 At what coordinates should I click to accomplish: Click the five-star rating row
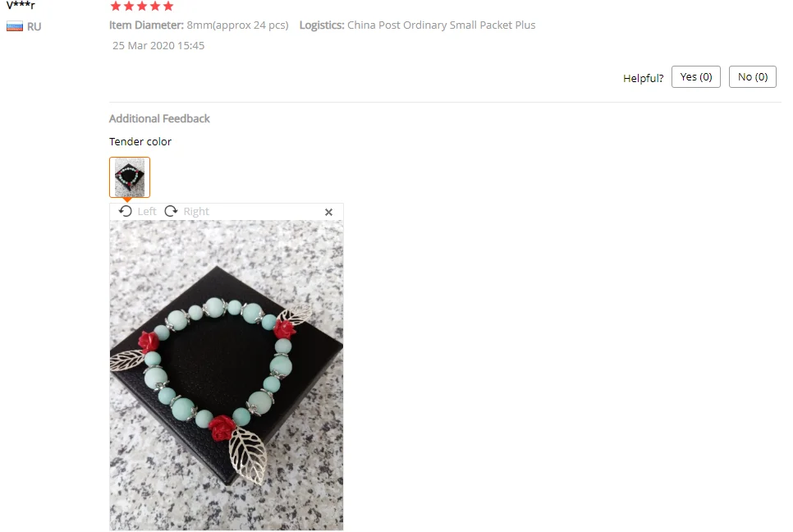pyautogui.click(x=142, y=6)
